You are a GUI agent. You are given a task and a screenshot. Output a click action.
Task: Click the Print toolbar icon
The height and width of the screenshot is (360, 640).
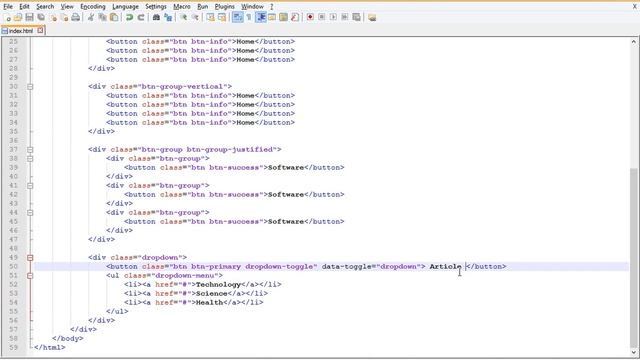[x=76, y=18]
